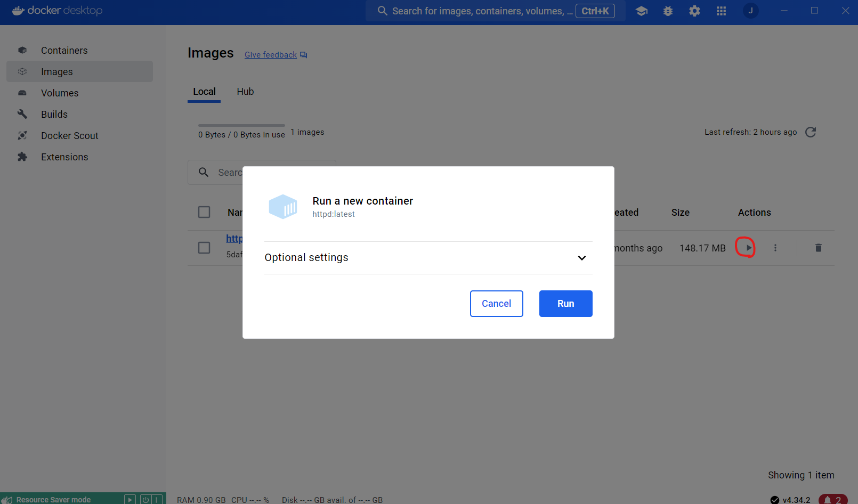Open the Docker apps grid icon
The image size is (858, 504).
point(721,11)
